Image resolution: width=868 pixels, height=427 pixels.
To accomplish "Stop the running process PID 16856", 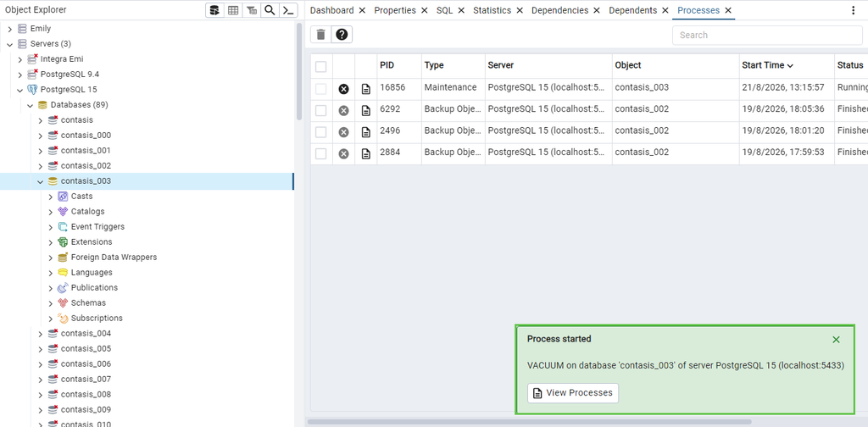I will [x=344, y=89].
